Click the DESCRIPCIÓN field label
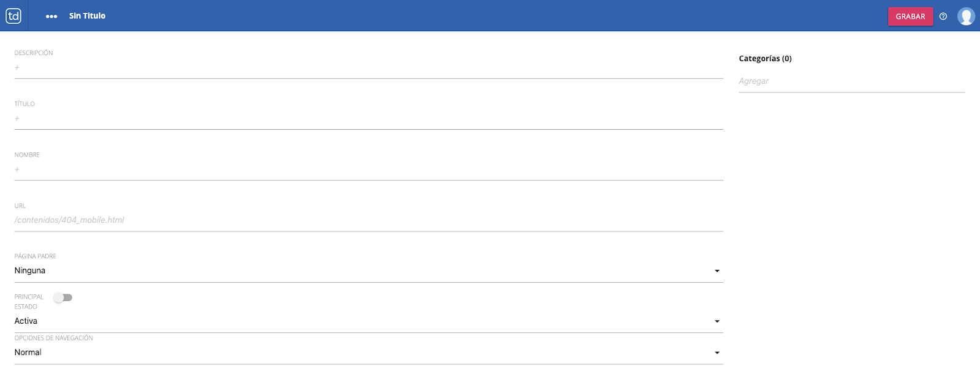The width and height of the screenshot is (980, 366). [34, 53]
